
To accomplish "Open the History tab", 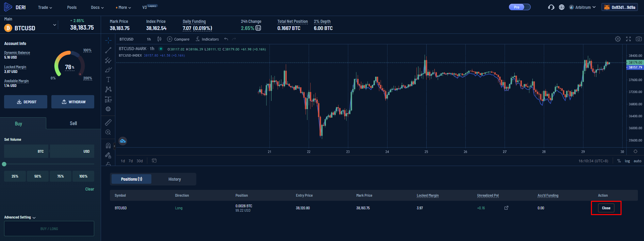I will click(175, 179).
